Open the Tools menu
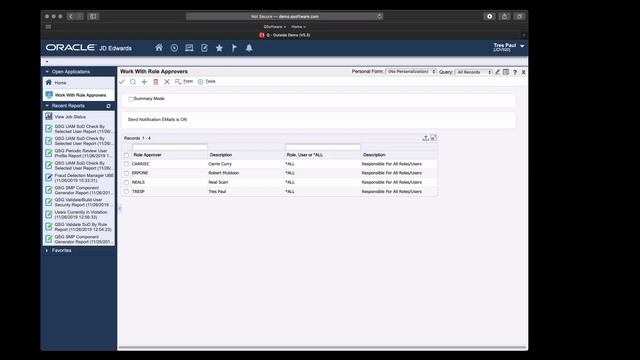 207,82
